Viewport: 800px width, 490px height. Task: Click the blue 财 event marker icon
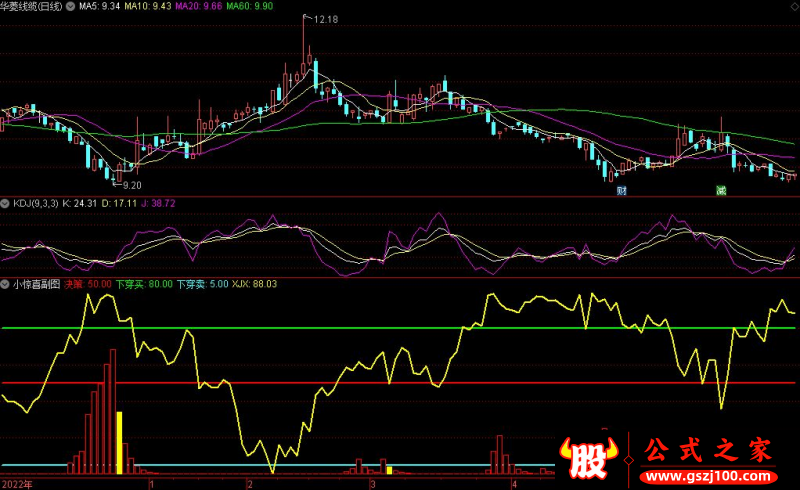click(x=622, y=190)
